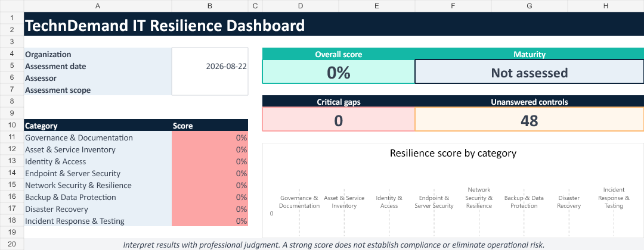Click Incident Response & Testing 0% score

pyautogui.click(x=210, y=220)
